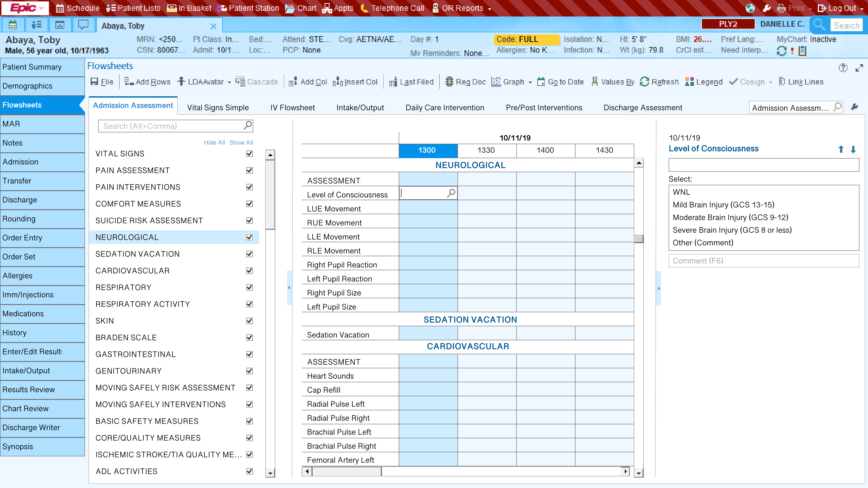This screenshot has height=488, width=868.
Task: Expand the OR Reports dropdown arrow
Action: pyautogui.click(x=490, y=9)
